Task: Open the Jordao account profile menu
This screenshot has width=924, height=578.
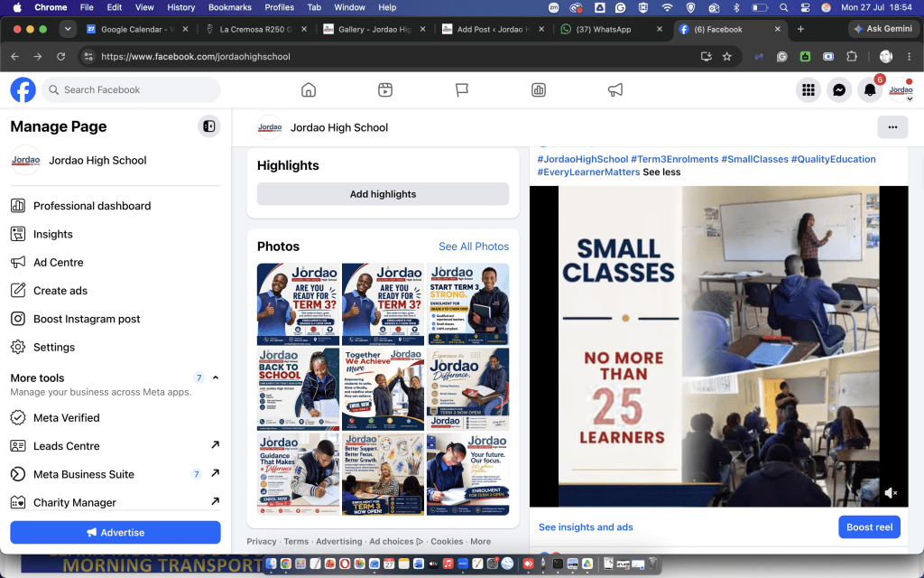Action: pyautogui.click(x=901, y=89)
